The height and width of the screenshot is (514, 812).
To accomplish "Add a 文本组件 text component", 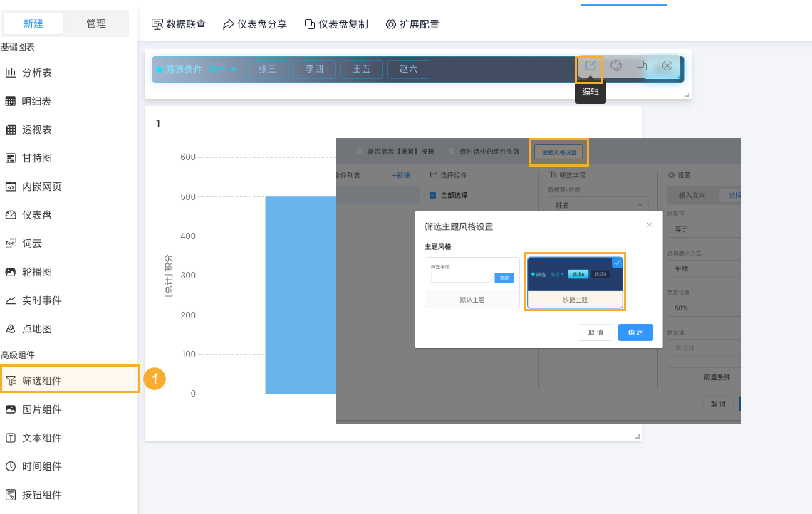I will [33, 438].
